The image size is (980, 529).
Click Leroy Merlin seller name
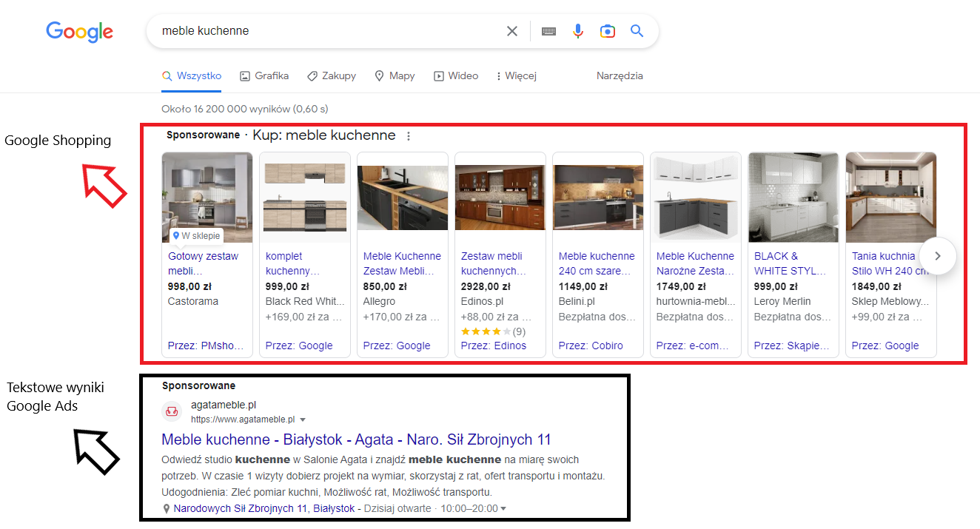(782, 301)
